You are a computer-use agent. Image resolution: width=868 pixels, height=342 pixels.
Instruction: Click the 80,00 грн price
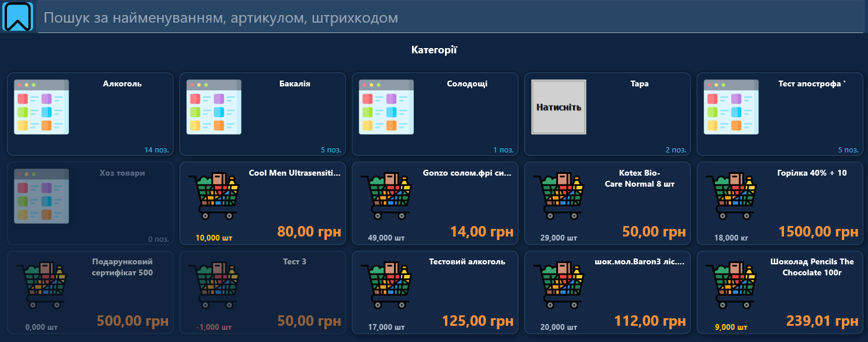coord(309,232)
